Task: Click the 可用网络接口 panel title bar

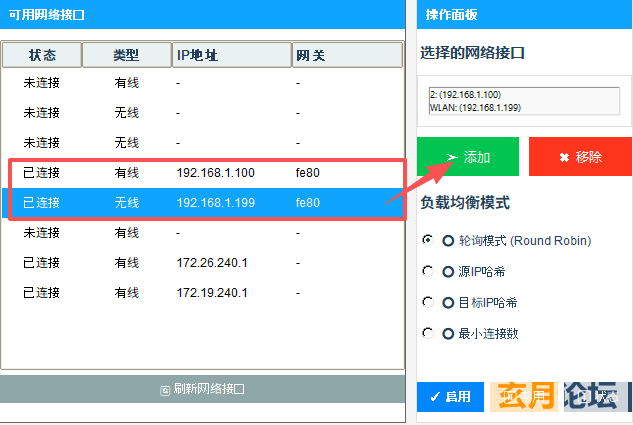Action: tap(202, 14)
